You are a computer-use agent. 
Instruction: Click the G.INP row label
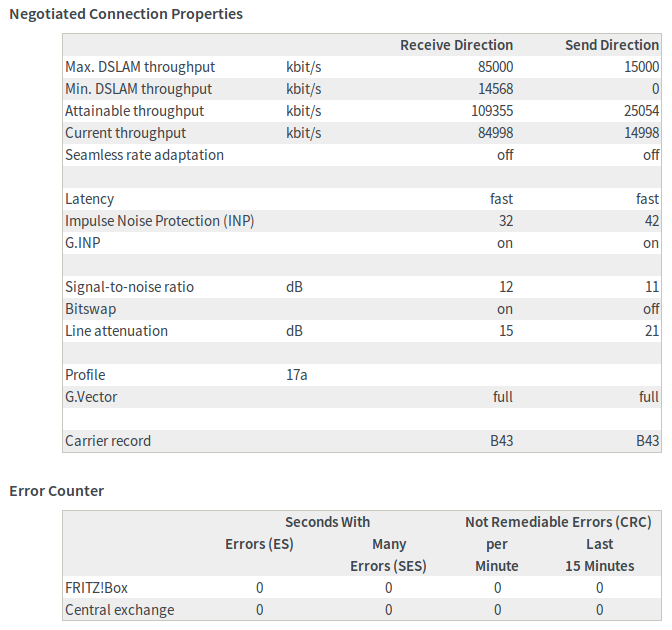[x=85, y=243]
